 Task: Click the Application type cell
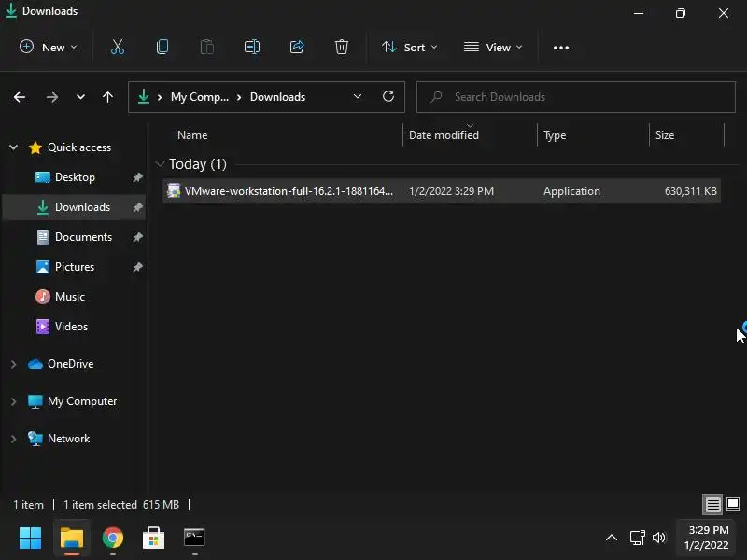(571, 191)
